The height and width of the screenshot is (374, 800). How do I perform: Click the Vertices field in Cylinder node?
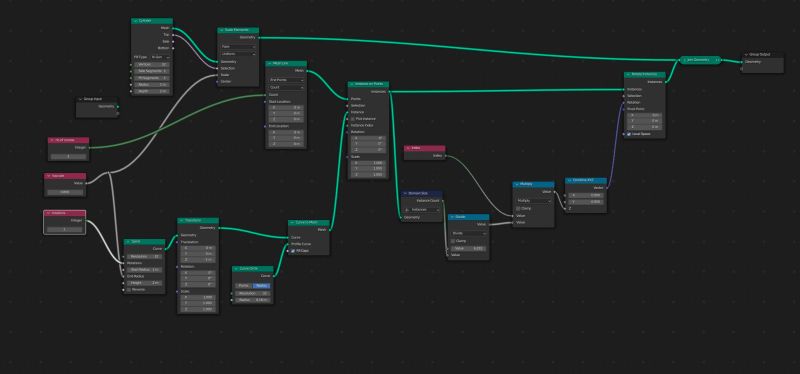(152, 65)
